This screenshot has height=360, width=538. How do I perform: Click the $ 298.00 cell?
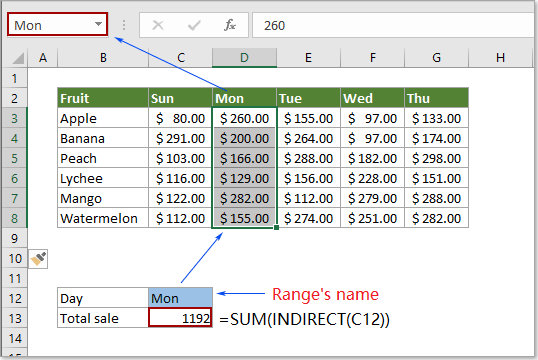pos(436,158)
